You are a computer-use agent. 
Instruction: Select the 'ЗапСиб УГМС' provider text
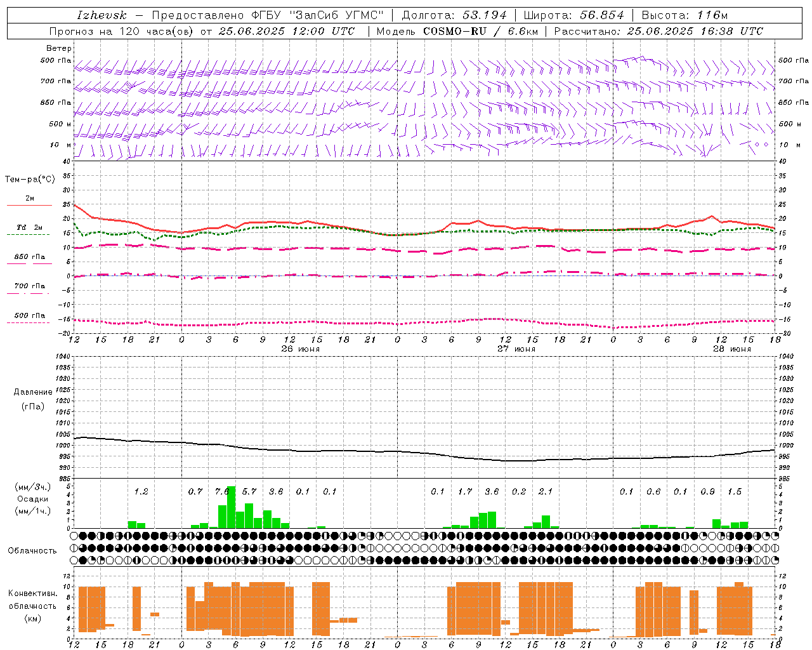click(x=337, y=15)
